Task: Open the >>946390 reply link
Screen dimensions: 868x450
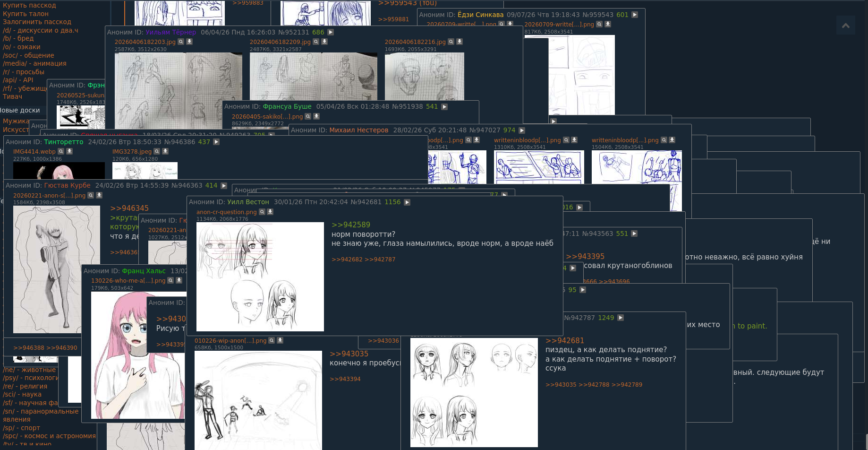Action: pyautogui.click(x=62, y=348)
